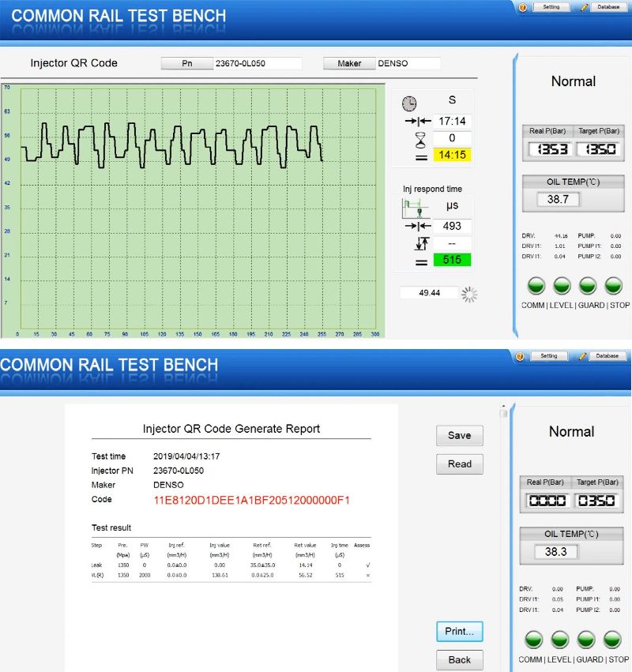Click the pencil icon beside Database on the test graph screen

[584, 7]
